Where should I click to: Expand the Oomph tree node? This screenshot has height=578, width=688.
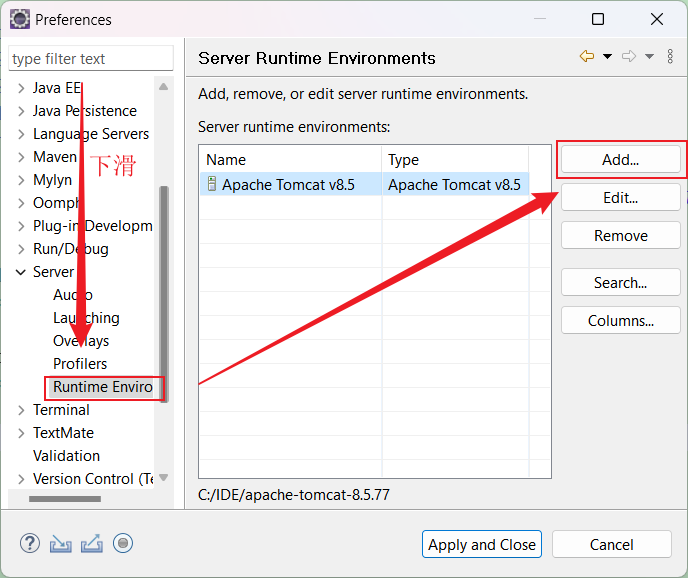(21, 203)
